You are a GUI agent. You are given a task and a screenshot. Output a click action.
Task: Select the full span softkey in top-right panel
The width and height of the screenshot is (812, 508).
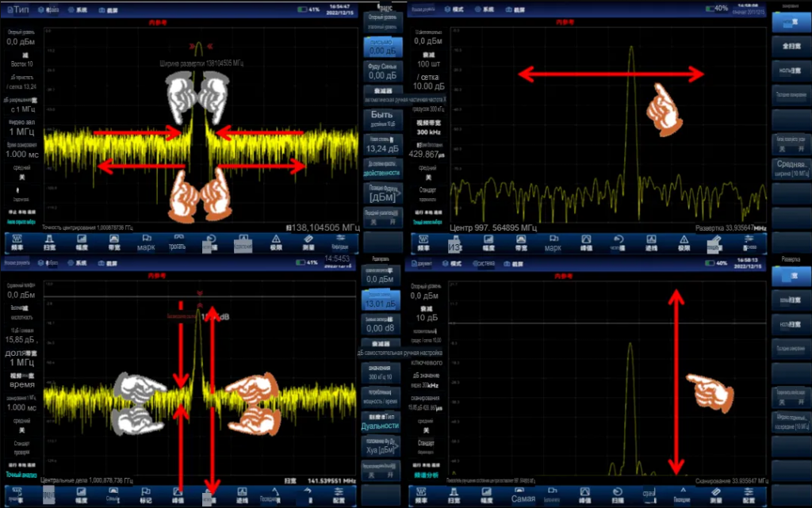coord(791,47)
